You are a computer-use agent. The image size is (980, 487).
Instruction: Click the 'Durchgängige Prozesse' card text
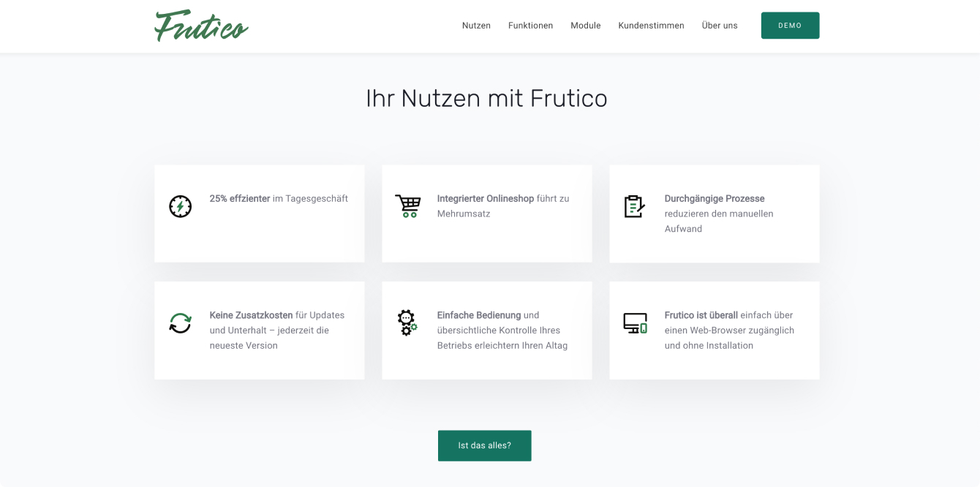click(719, 214)
